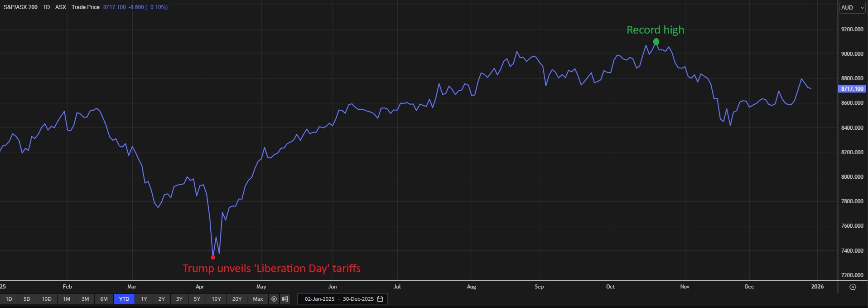The width and height of the screenshot is (868, 308).
Task: Select the 5Y time range
Action: click(x=197, y=299)
